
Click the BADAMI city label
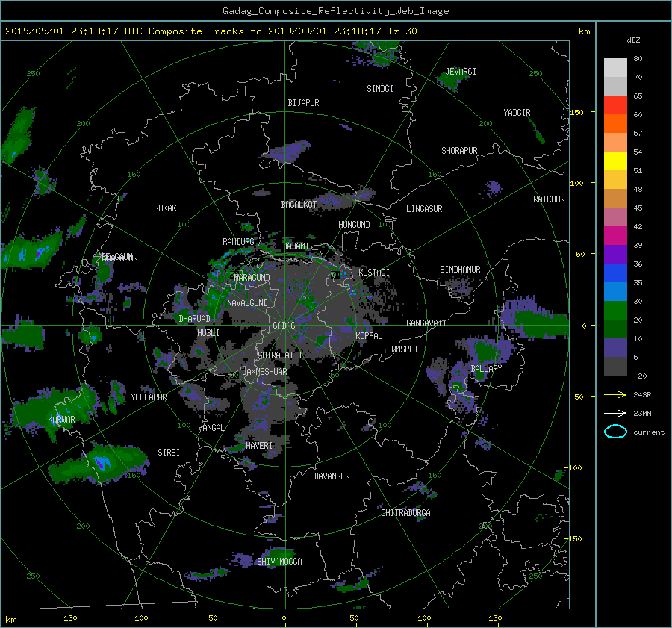(296, 246)
